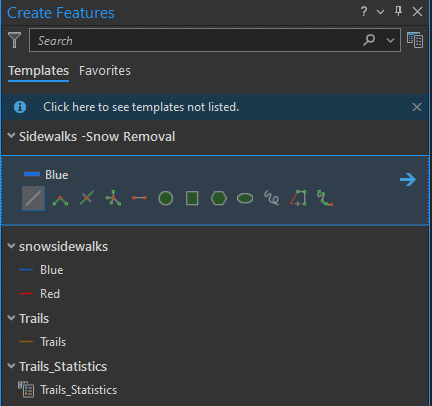Switch to the Favorites tab

[105, 71]
